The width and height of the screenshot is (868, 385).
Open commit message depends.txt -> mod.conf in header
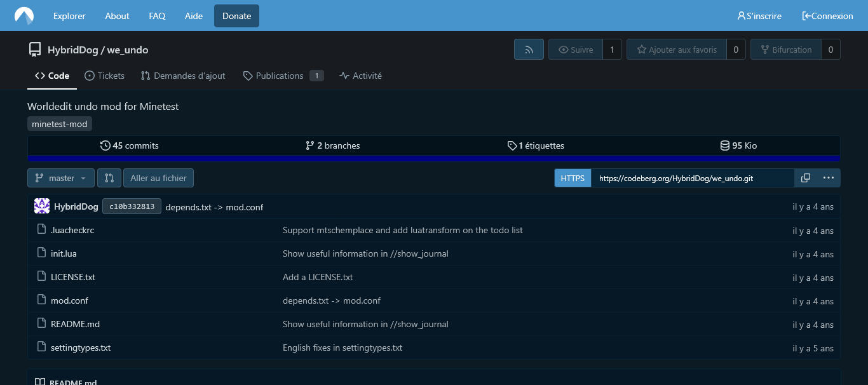pos(214,207)
